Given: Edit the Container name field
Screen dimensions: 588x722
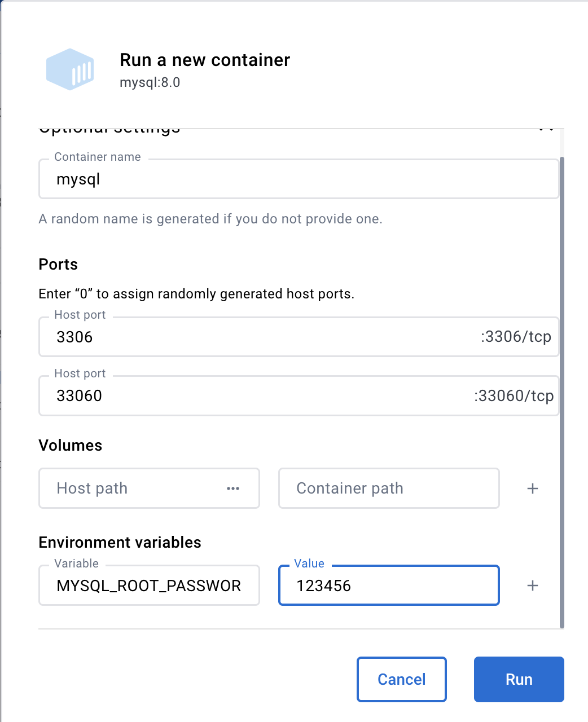Looking at the screenshot, I should pyautogui.click(x=299, y=179).
